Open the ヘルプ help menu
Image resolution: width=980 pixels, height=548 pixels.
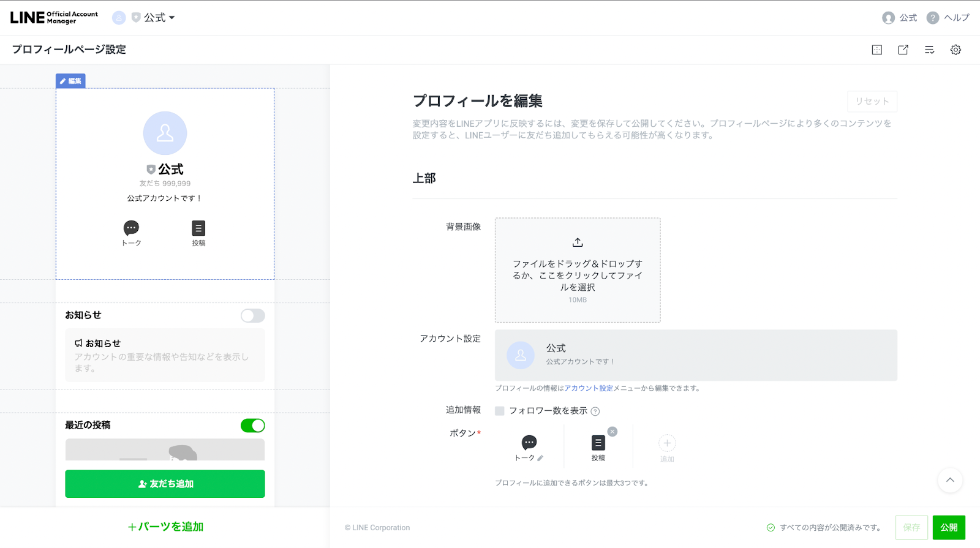[x=948, y=18]
